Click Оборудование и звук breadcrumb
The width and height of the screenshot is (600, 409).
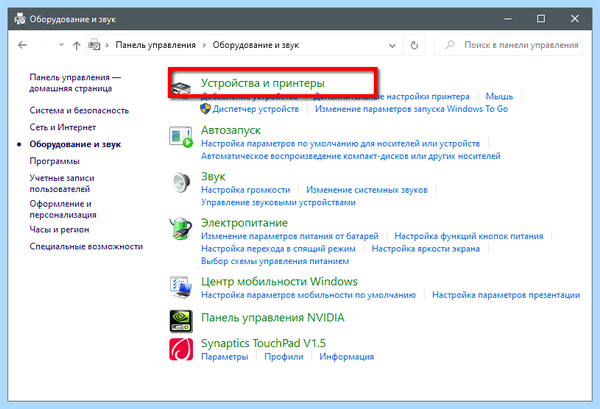point(256,45)
